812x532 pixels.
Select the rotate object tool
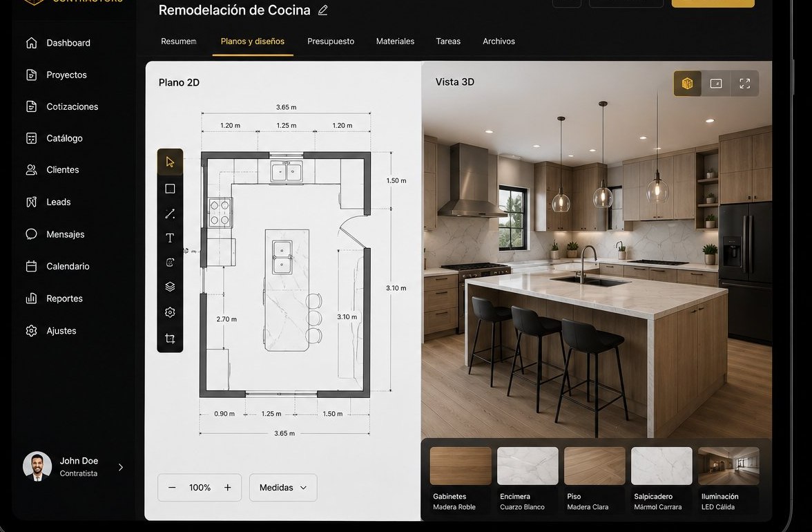click(170, 263)
